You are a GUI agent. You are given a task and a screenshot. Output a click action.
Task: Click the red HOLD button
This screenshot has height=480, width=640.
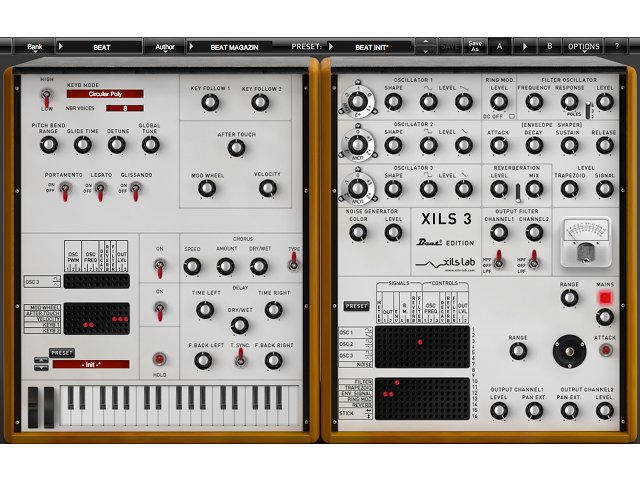point(159,359)
